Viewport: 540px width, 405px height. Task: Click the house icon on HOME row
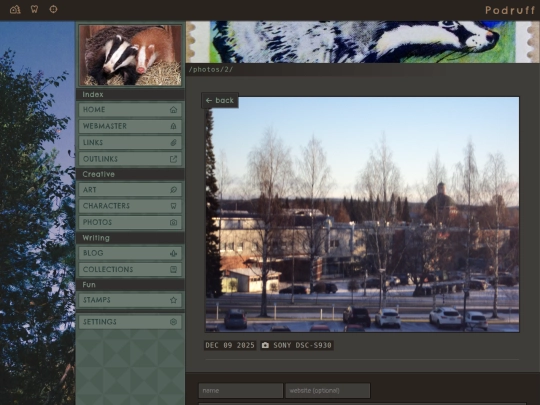173,110
